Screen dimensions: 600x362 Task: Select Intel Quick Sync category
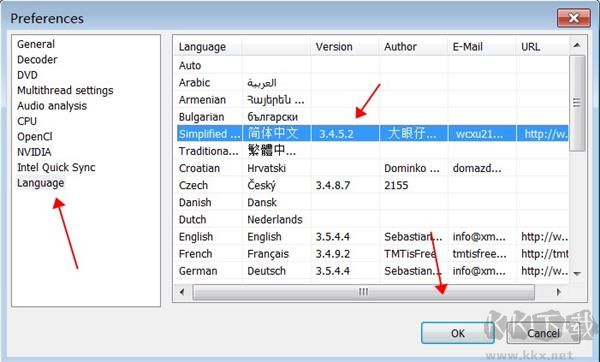point(56,167)
